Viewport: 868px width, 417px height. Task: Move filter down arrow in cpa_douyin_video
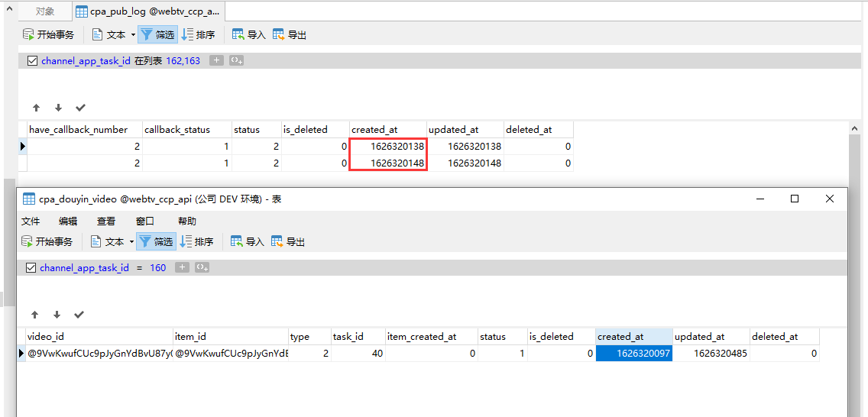(57, 315)
